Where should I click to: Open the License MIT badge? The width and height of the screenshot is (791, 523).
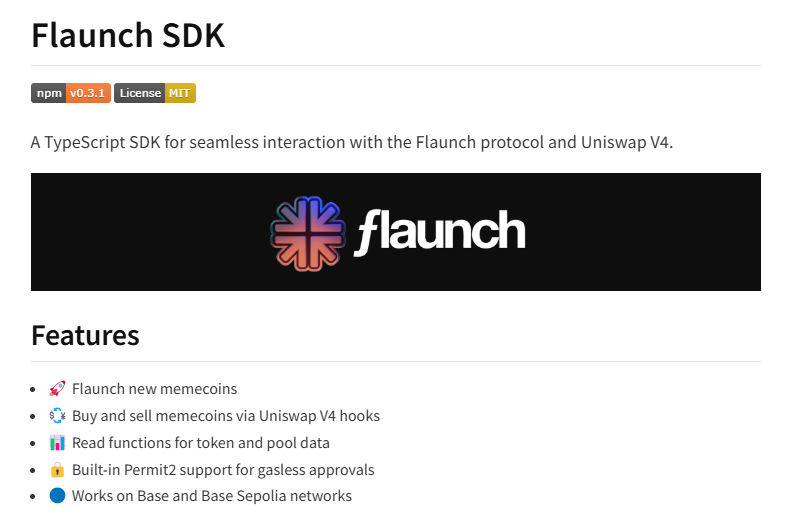pos(155,93)
